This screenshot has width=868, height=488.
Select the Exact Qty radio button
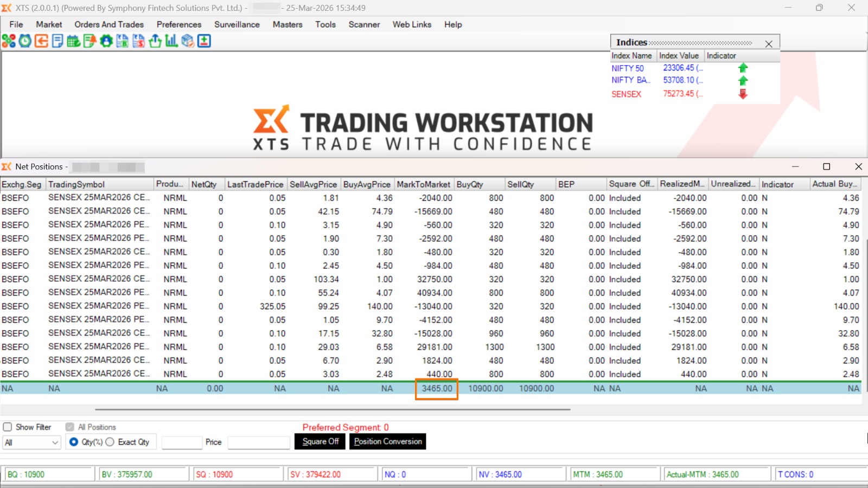[110, 442]
